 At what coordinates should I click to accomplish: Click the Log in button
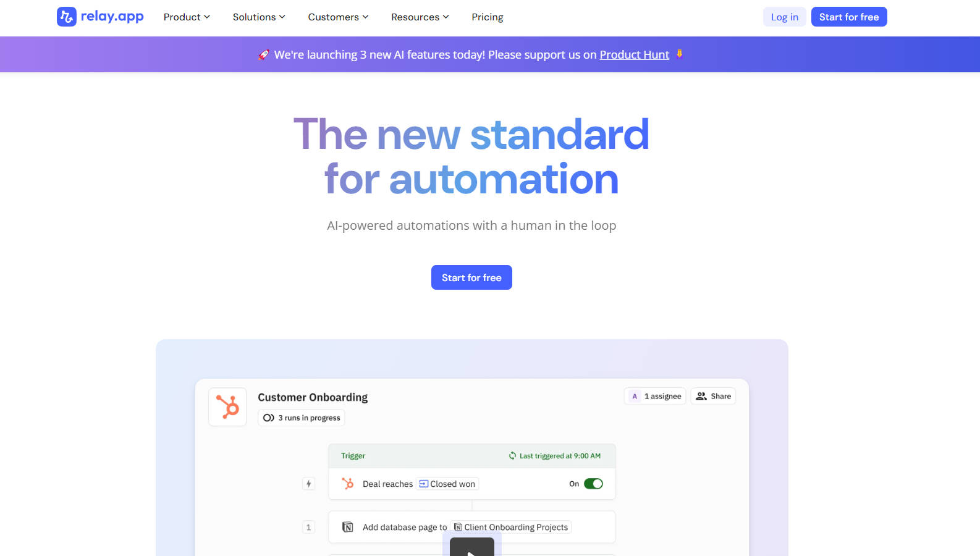[x=785, y=17]
